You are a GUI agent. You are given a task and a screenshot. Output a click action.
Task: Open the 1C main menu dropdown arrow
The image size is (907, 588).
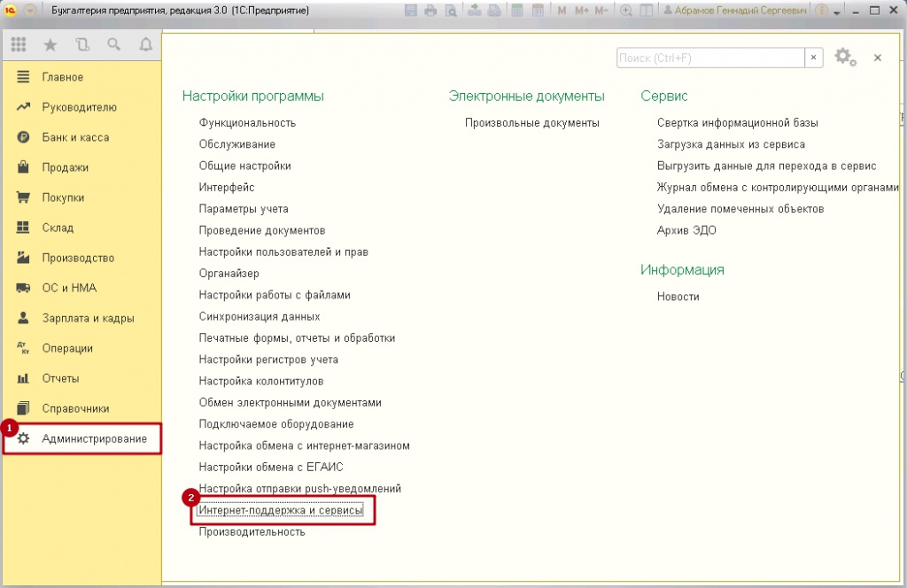[30, 11]
